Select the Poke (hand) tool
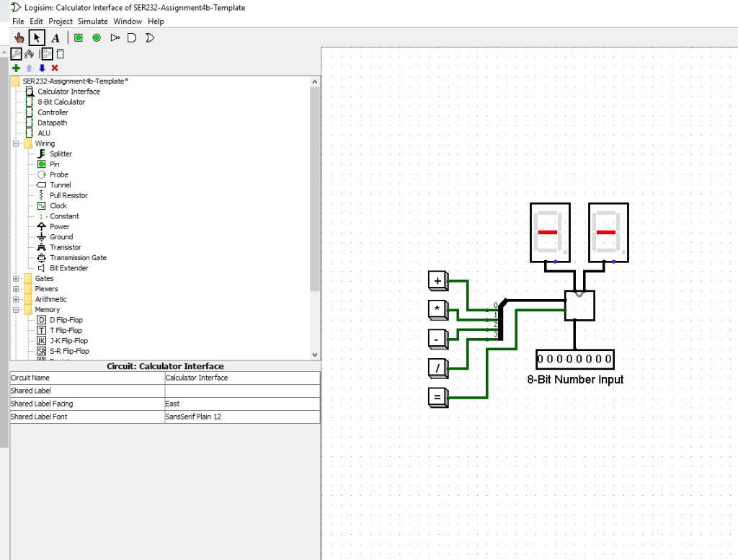Image resolution: width=738 pixels, height=560 pixels. (19, 37)
